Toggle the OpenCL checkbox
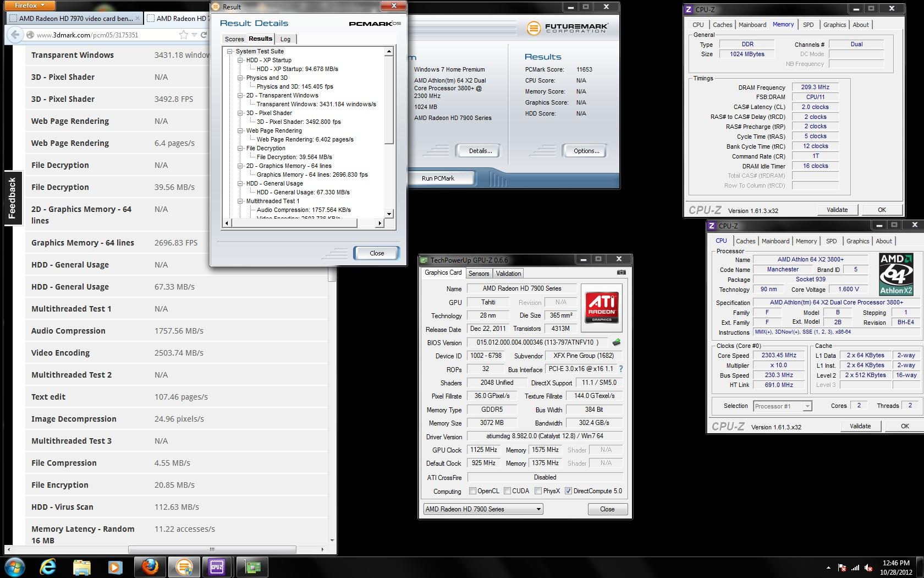Screen dimensions: 924x578 (x=472, y=491)
